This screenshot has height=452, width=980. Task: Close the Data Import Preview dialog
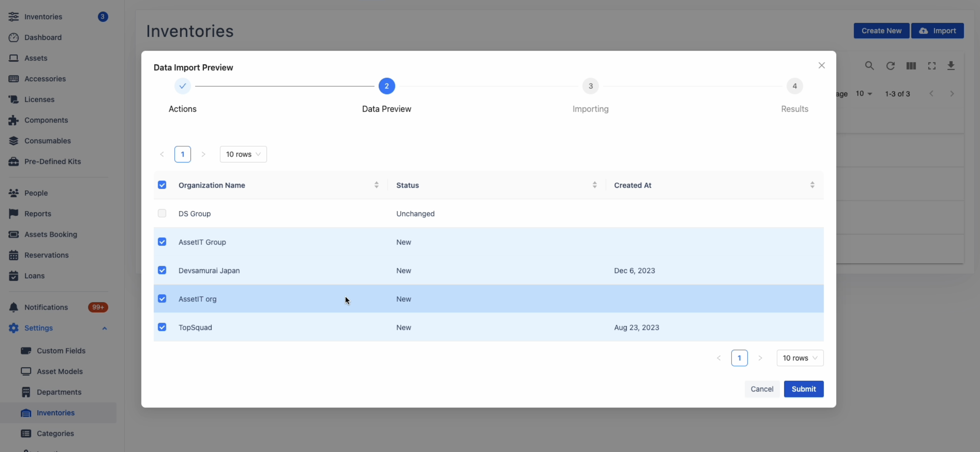coord(821,65)
